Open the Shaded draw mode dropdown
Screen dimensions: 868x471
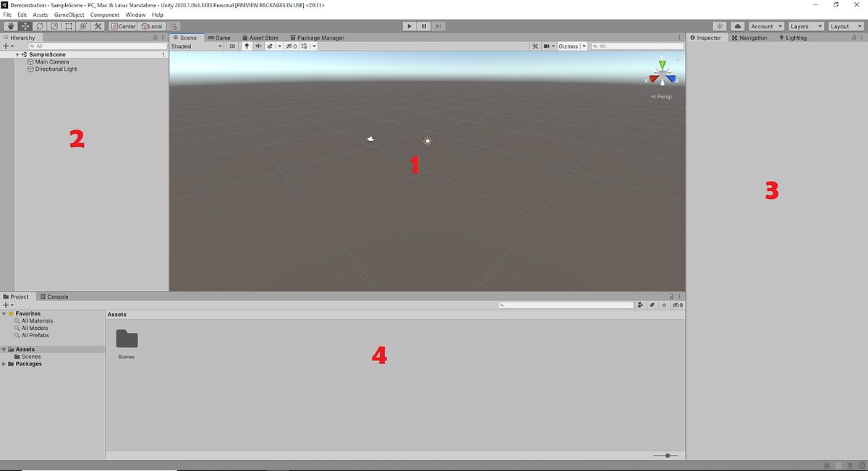tap(195, 46)
